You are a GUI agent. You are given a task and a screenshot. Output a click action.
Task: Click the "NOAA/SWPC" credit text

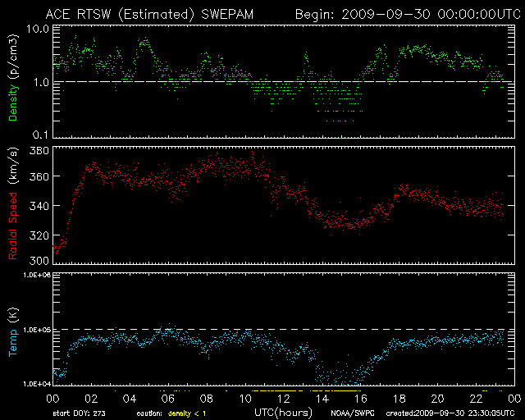[353, 413]
